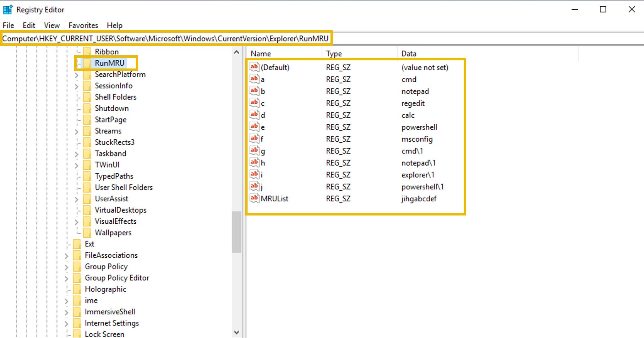
Task: Expand the Group Policy node
Action: tap(66, 266)
